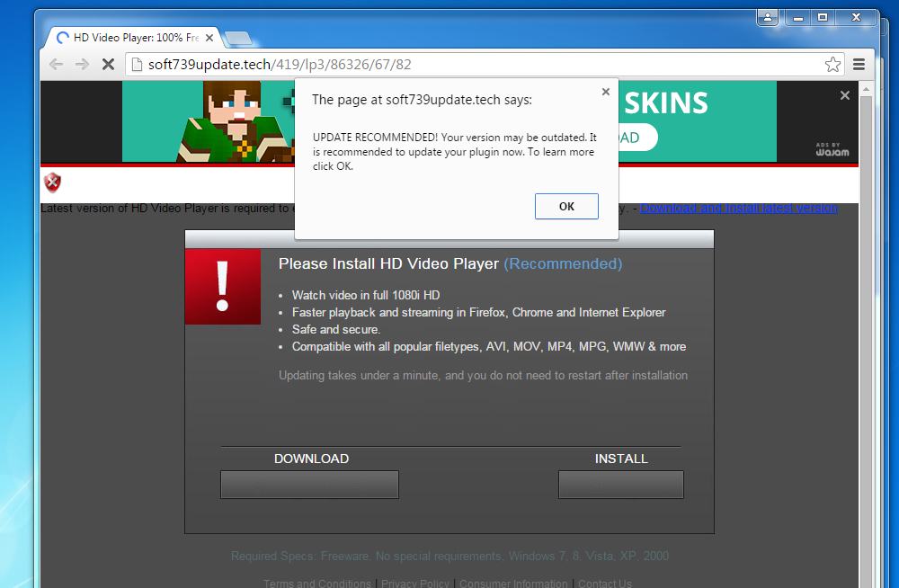
Task: Click 'Updating takes under a minute' text
Action: [484, 376]
